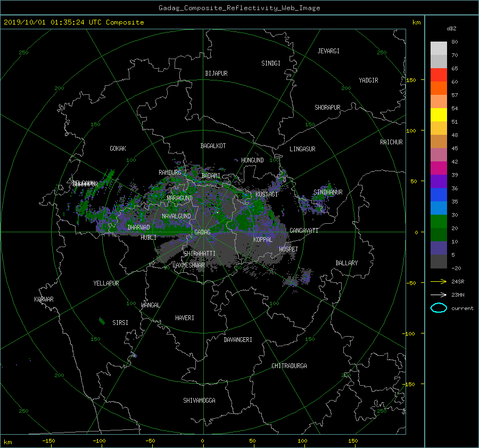Image resolution: width=479 pixels, height=448 pixels.
Task: Click the KUSTAGI city label
Action: (x=267, y=194)
